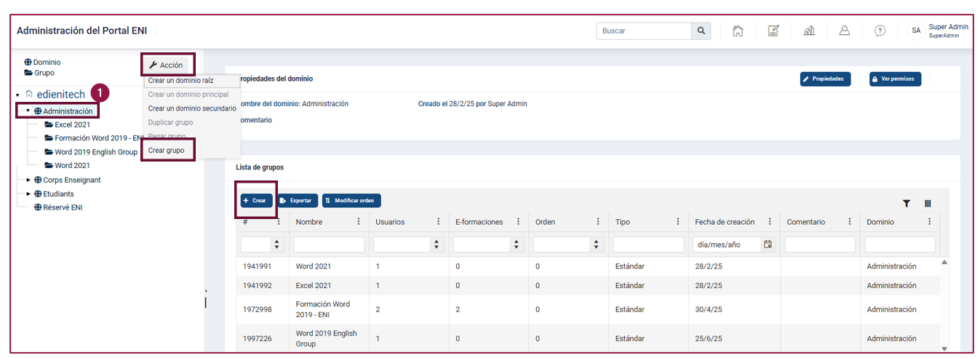Open the Orden column options menu
The width and height of the screenshot is (980, 358).
tap(598, 222)
